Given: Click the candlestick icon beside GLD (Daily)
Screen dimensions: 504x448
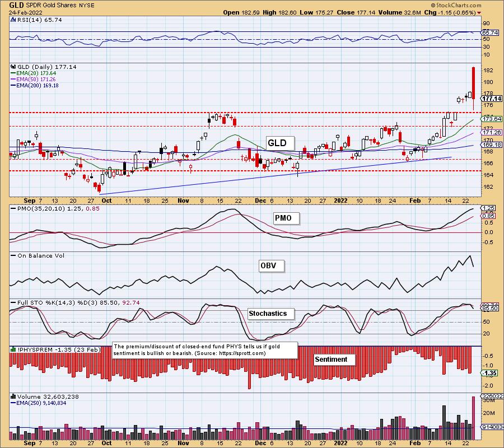Looking at the screenshot, I should [x=13, y=67].
